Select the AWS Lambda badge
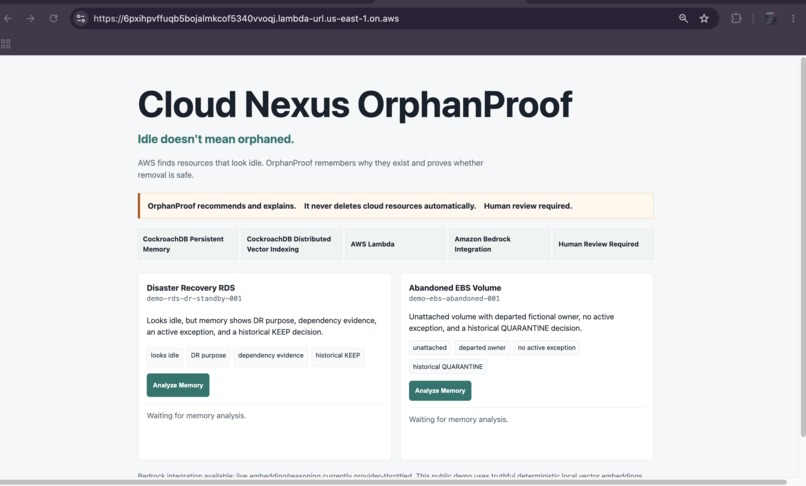 click(395, 244)
